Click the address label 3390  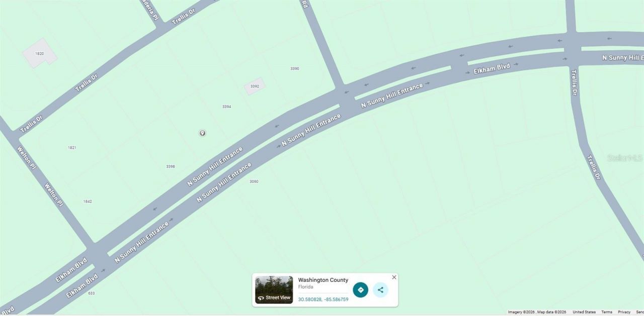(x=295, y=68)
